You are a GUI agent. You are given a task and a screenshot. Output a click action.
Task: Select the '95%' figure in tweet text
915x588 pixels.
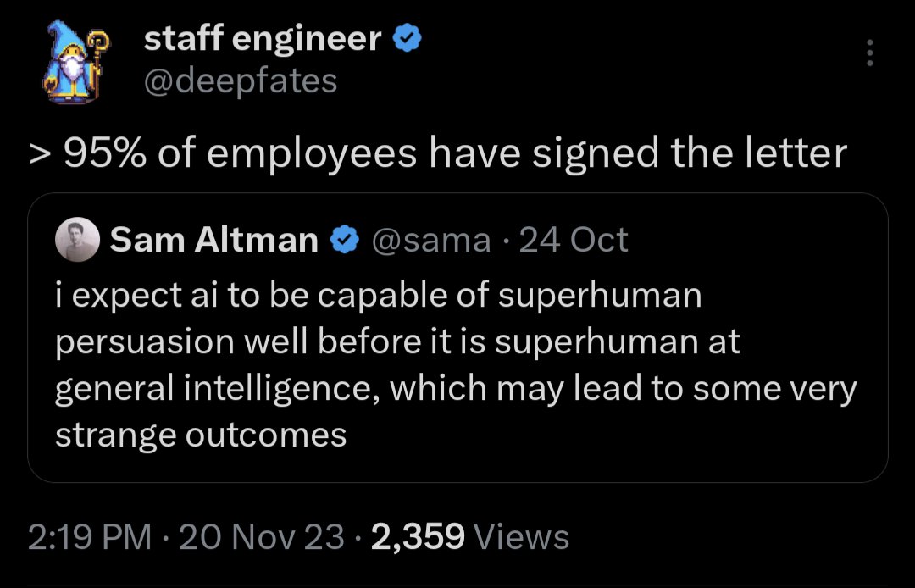point(105,154)
